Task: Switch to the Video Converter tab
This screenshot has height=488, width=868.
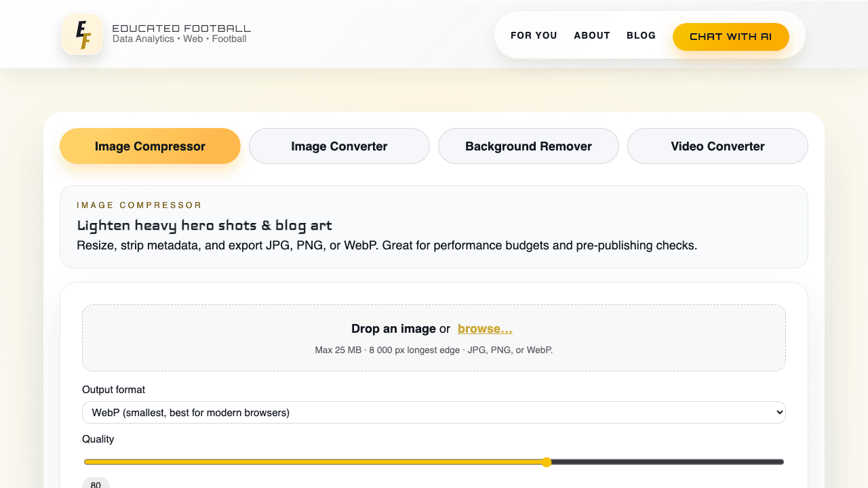Action: pos(717,146)
